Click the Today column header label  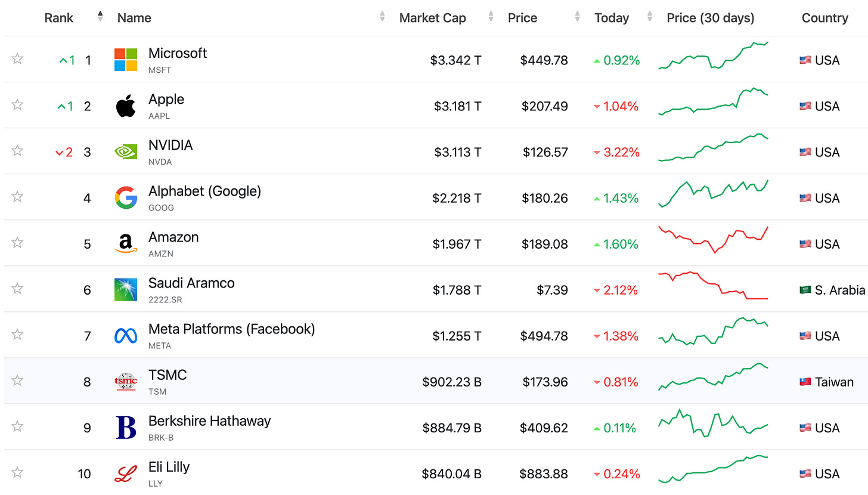[x=612, y=18]
